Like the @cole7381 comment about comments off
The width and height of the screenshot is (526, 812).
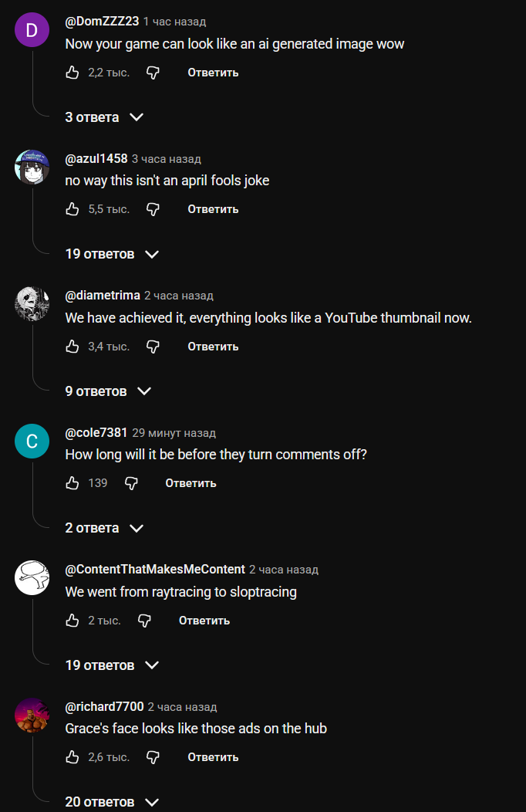(72, 483)
